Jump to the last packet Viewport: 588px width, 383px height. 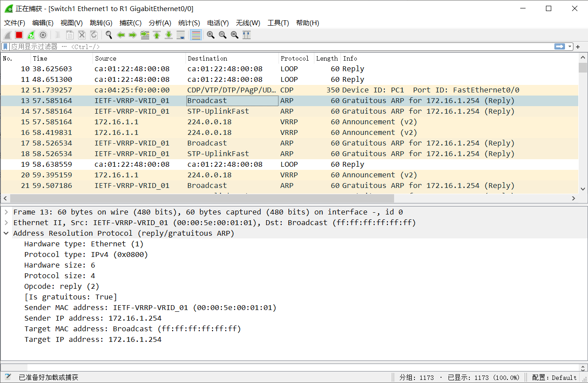pos(169,35)
